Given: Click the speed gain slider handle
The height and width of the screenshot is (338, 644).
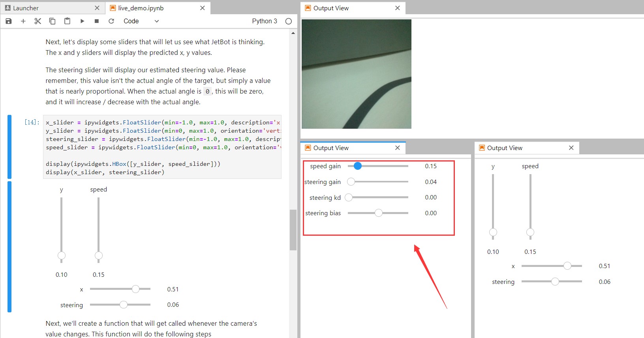Looking at the screenshot, I should click(358, 166).
